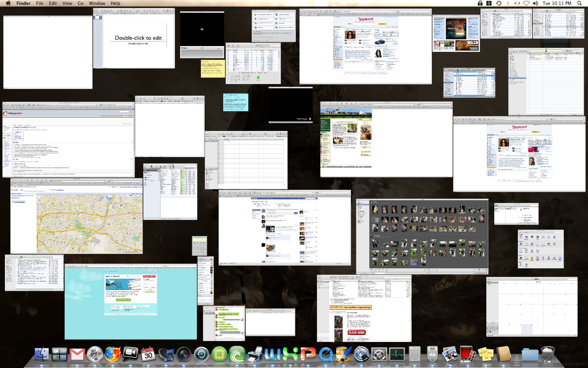Viewport: 588px width, 368px height.
Task: Open the Window menu
Action: pyautogui.click(x=97, y=3)
